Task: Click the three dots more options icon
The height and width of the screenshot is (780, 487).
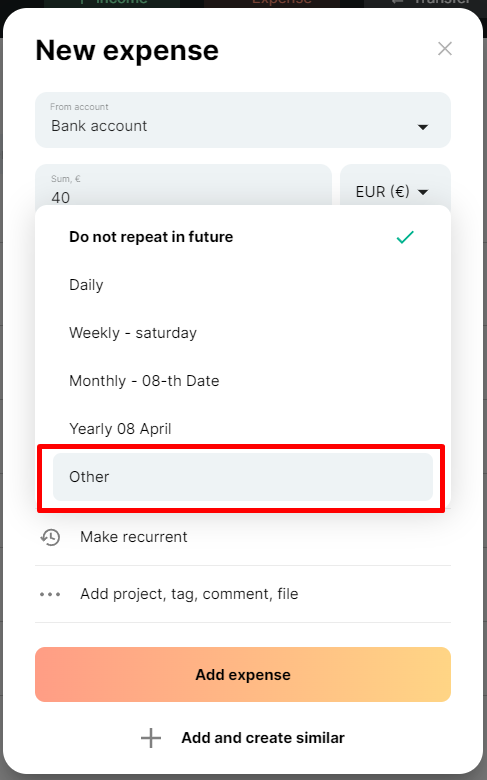Action: (50, 594)
